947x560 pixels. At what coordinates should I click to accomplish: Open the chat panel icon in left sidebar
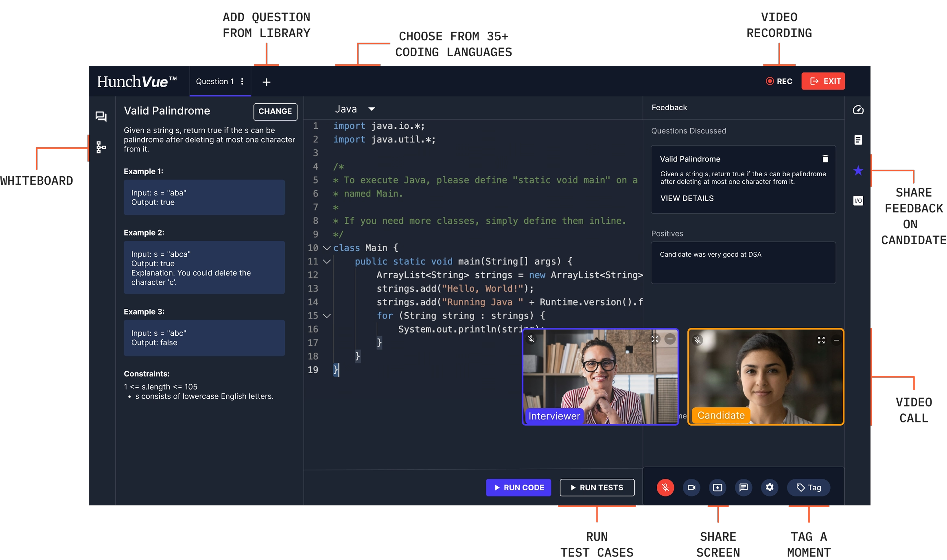(101, 117)
